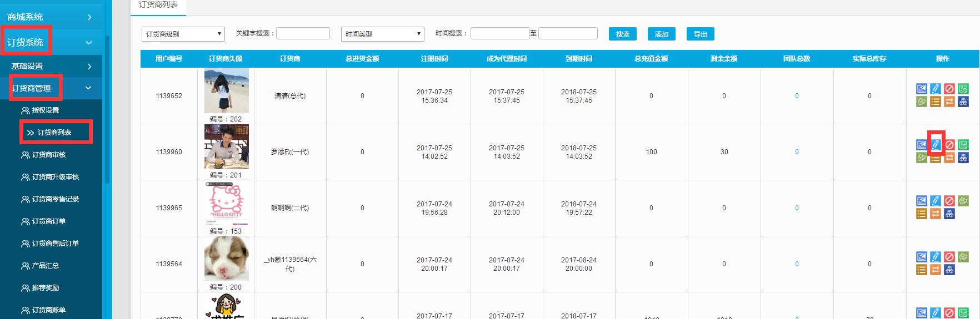Click the dark blue cubes icon in row 1139652
This screenshot has width=980, height=319.
(x=963, y=102)
